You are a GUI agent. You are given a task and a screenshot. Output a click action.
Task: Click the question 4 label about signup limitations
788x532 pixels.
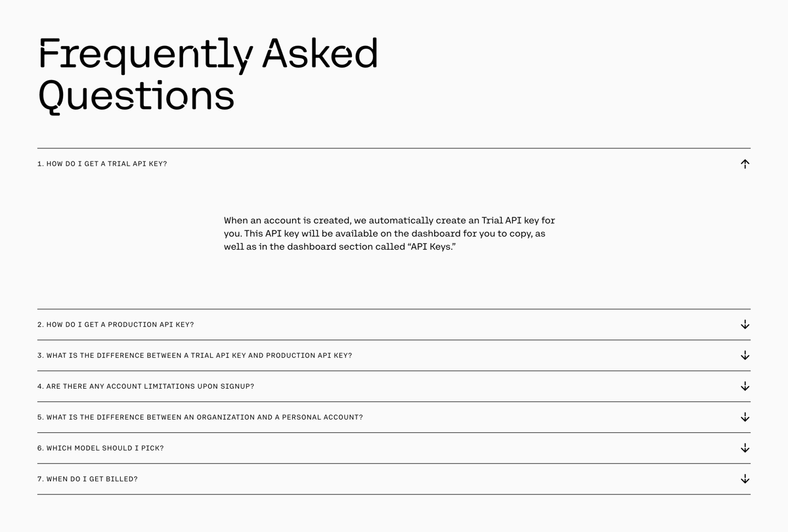click(x=146, y=386)
